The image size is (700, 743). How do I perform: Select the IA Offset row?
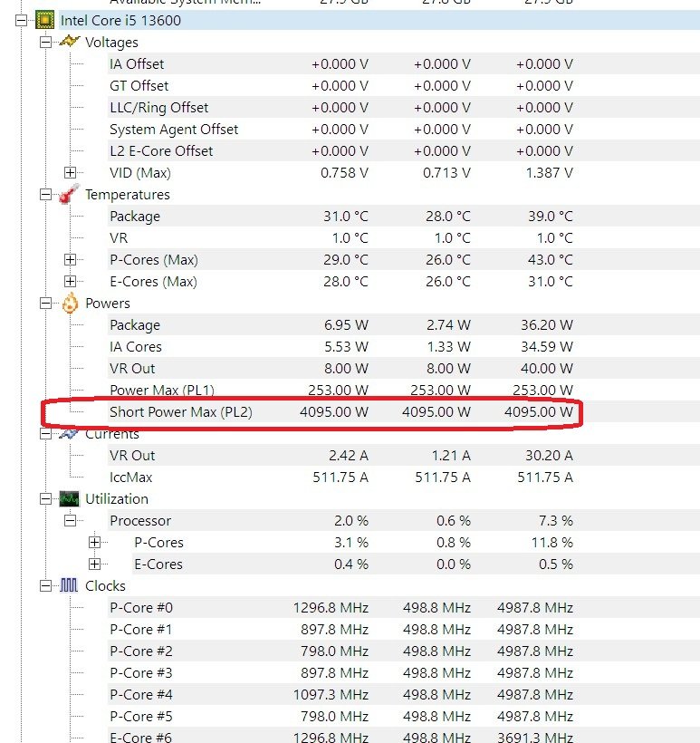click(x=404, y=64)
